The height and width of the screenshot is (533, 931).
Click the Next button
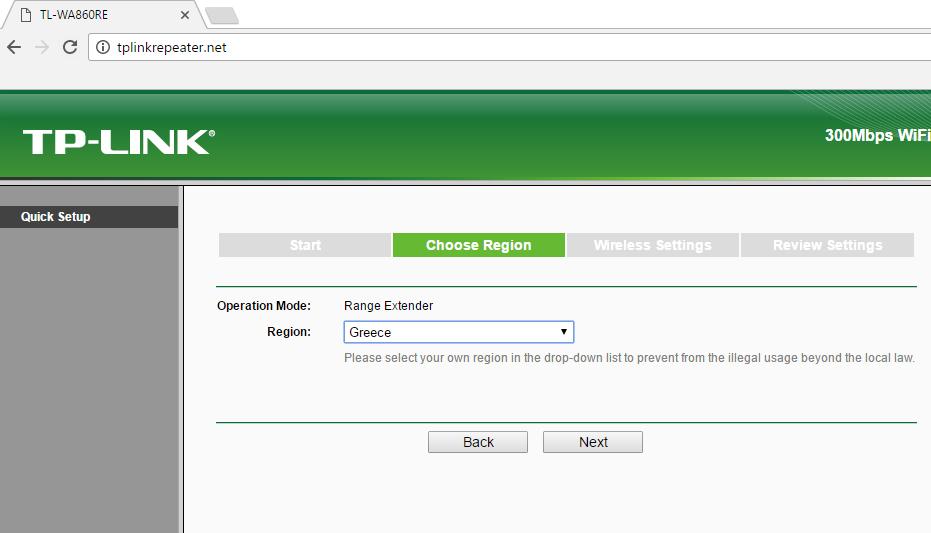[x=593, y=442]
